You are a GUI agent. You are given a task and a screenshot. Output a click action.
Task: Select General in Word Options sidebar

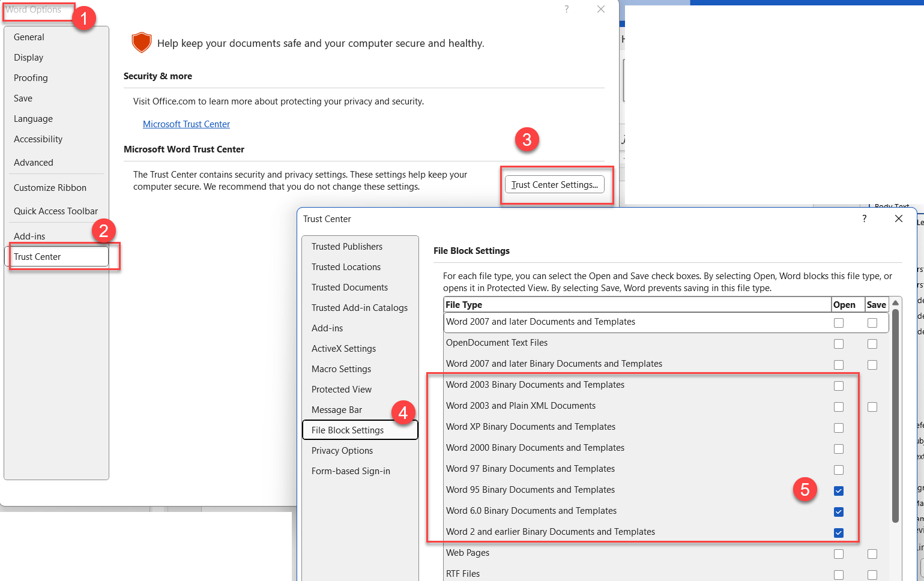(56, 37)
